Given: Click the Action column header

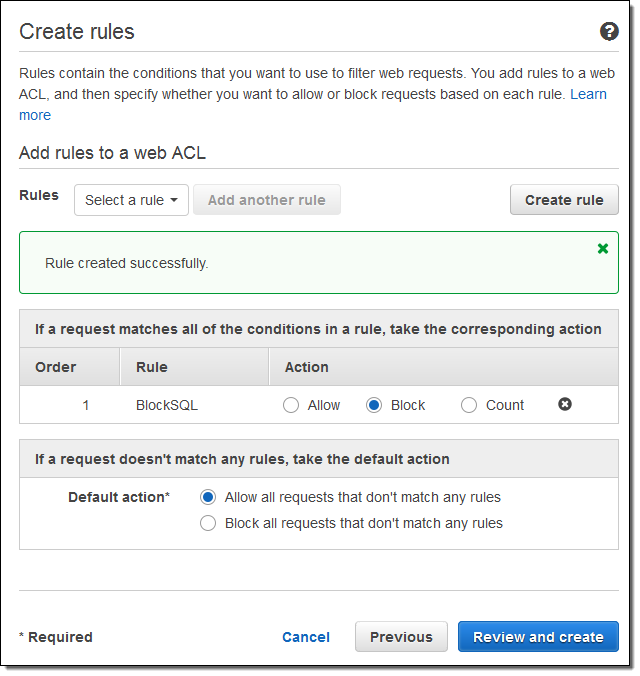Looking at the screenshot, I should click(x=307, y=367).
